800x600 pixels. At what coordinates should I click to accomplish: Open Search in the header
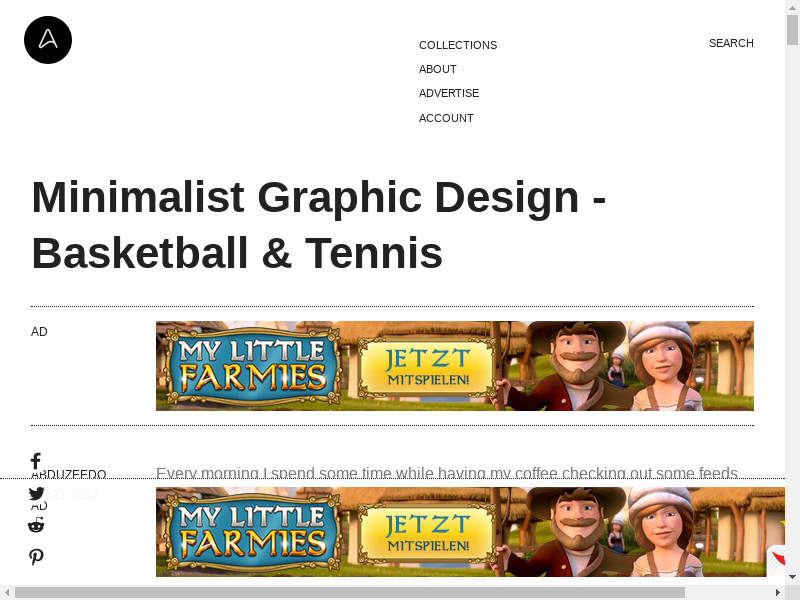[x=731, y=43]
